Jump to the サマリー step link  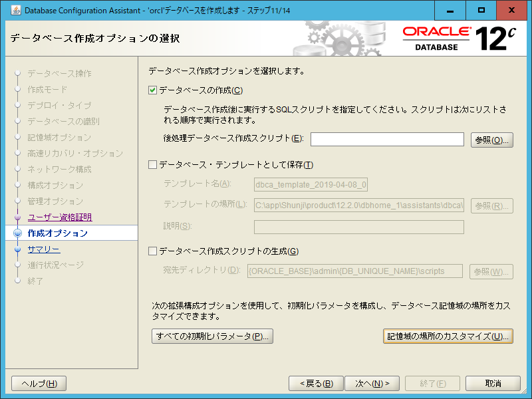[x=44, y=249]
